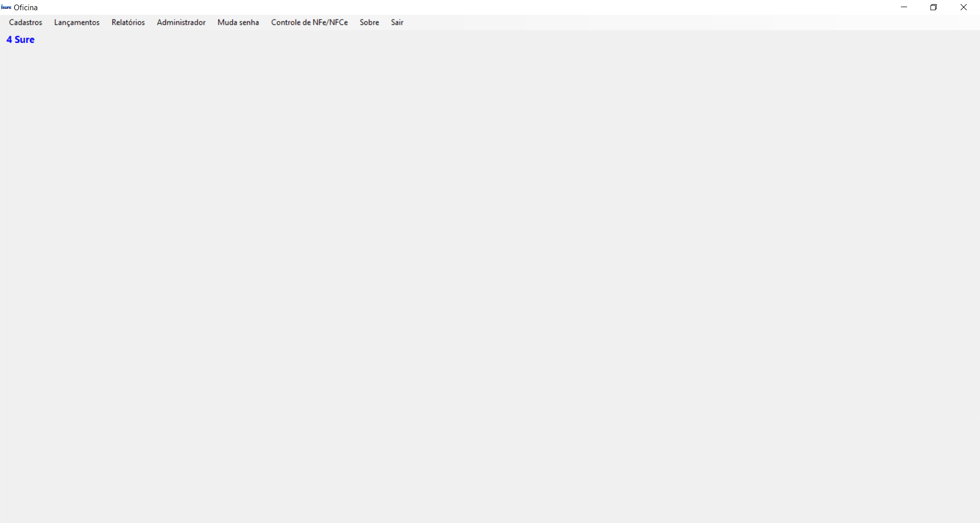Open the Administrador menu
The image size is (980, 523).
(181, 22)
